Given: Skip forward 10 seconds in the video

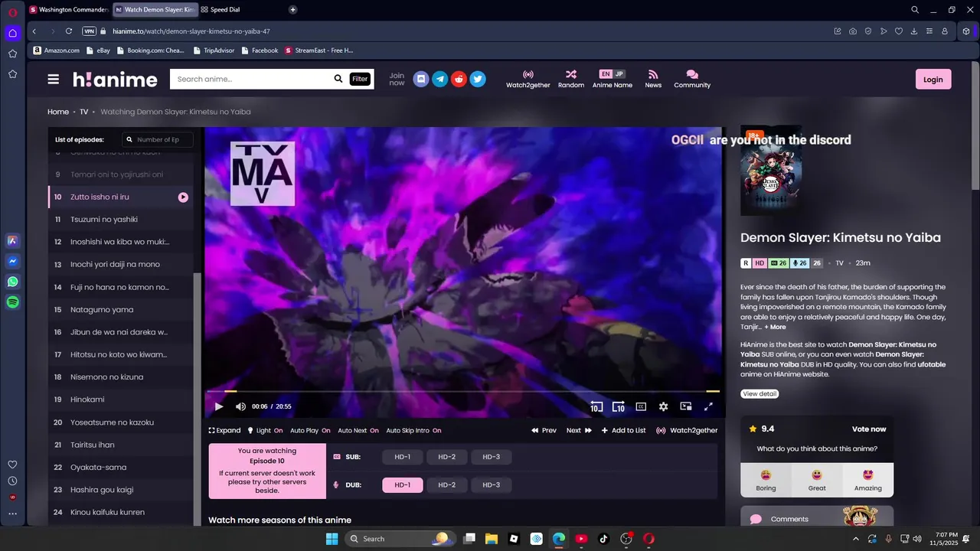Looking at the screenshot, I should (x=619, y=406).
